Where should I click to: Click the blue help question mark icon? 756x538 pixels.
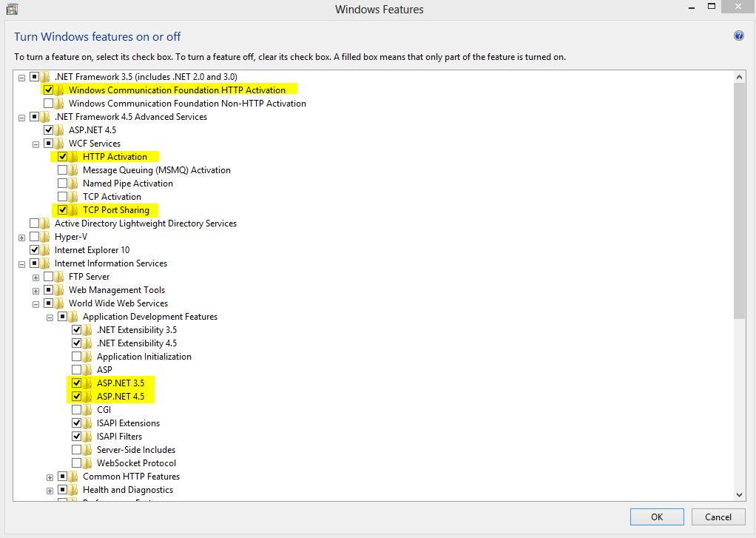coord(738,36)
